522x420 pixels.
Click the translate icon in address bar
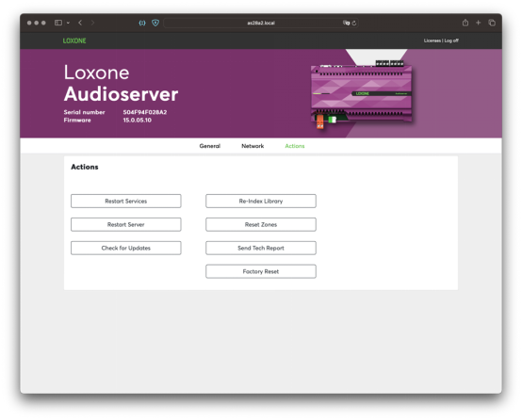click(x=346, y=23)
